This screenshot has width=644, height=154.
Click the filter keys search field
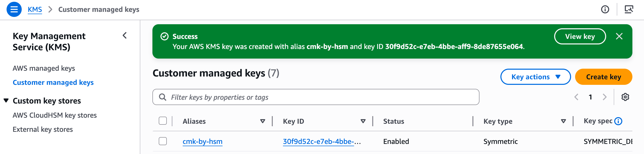coord(315,97)
